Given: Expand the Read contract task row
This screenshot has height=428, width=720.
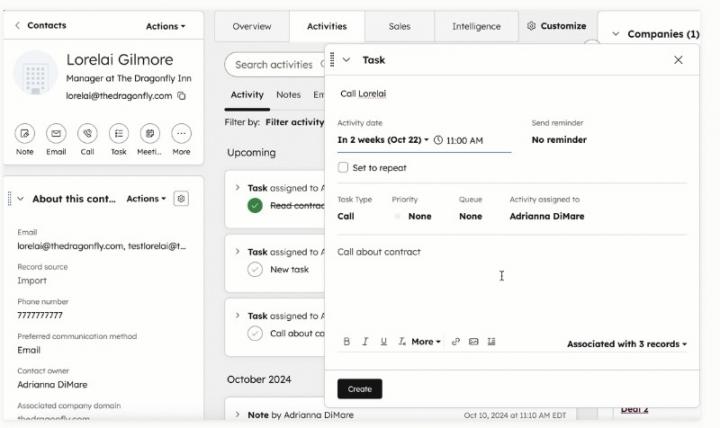Looking at the screenshot, I should (237, 187).
